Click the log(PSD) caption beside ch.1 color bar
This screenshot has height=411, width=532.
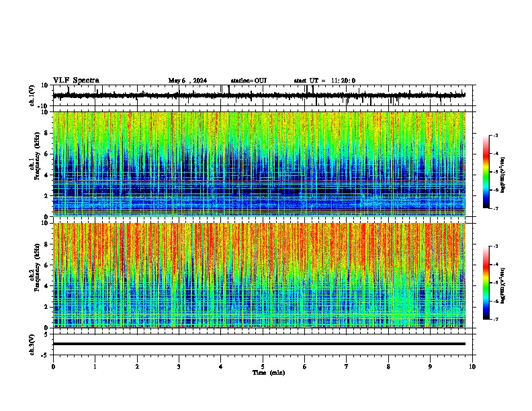503,175
